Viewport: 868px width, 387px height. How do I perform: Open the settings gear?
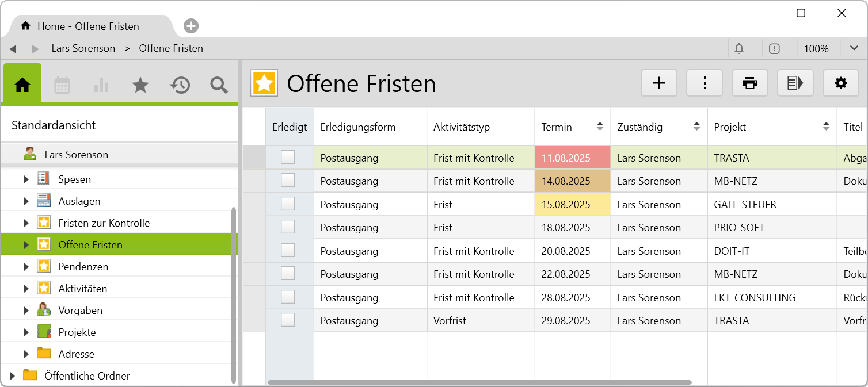click(x=841, y=83)
